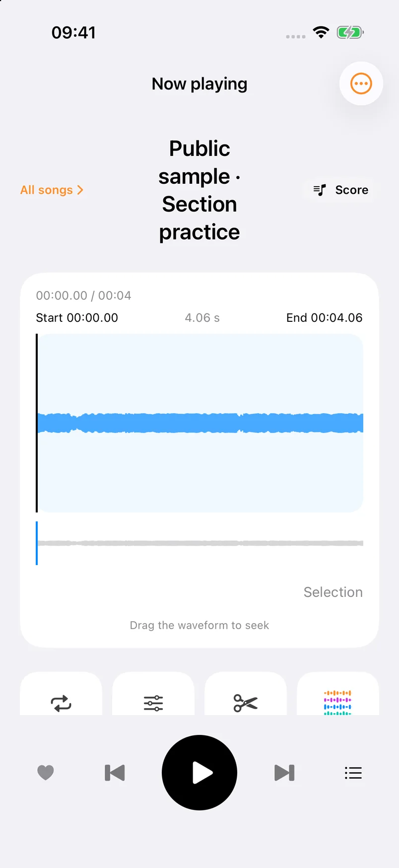This screenshot has width=399, height=868.
Task: Click the gray overview mini waveform
Action: (x=200, y=543)
